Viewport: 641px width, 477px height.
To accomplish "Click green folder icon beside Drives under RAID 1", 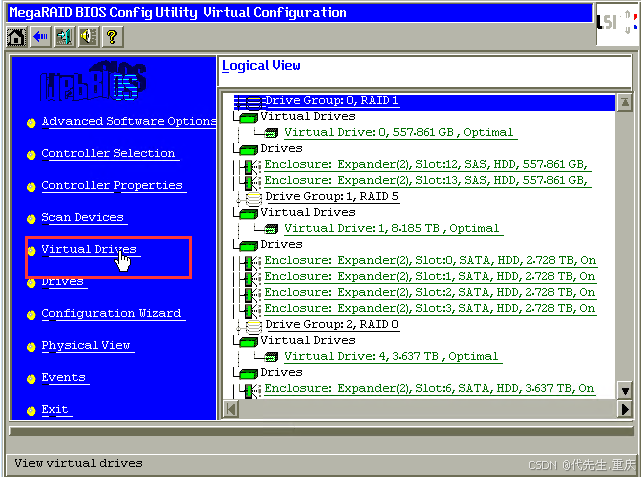I will coord(249,150).
